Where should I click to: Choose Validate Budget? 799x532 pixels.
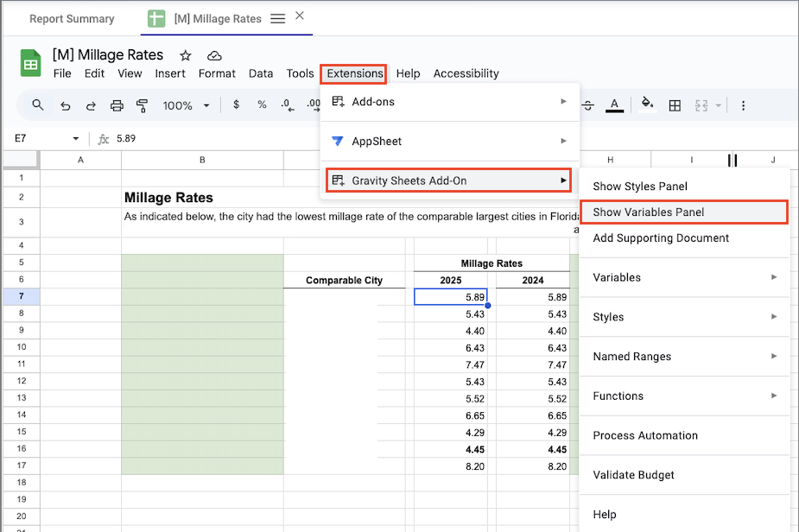point(633,474)
